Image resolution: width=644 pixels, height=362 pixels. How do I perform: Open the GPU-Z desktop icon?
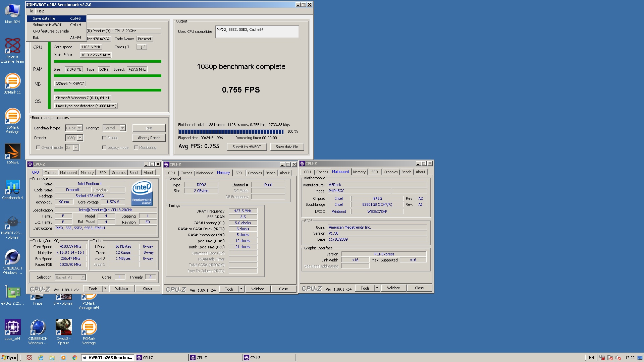tap(12, 295)
